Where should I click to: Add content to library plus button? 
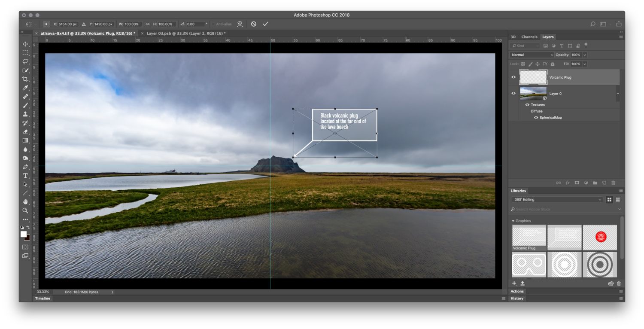click(x=514, y=283)
